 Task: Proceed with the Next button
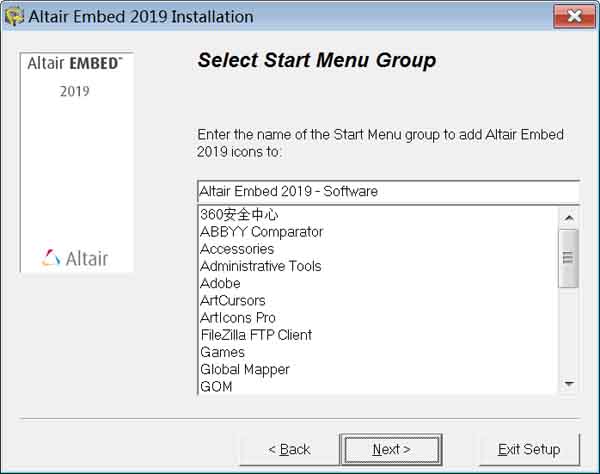[391, 449]
